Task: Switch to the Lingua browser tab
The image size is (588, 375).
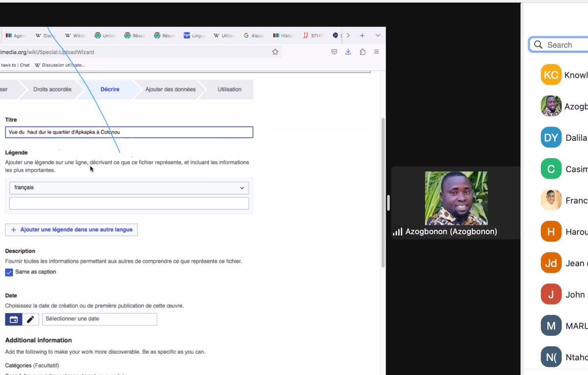Action: pyautogui.click(x=195, y=36)
